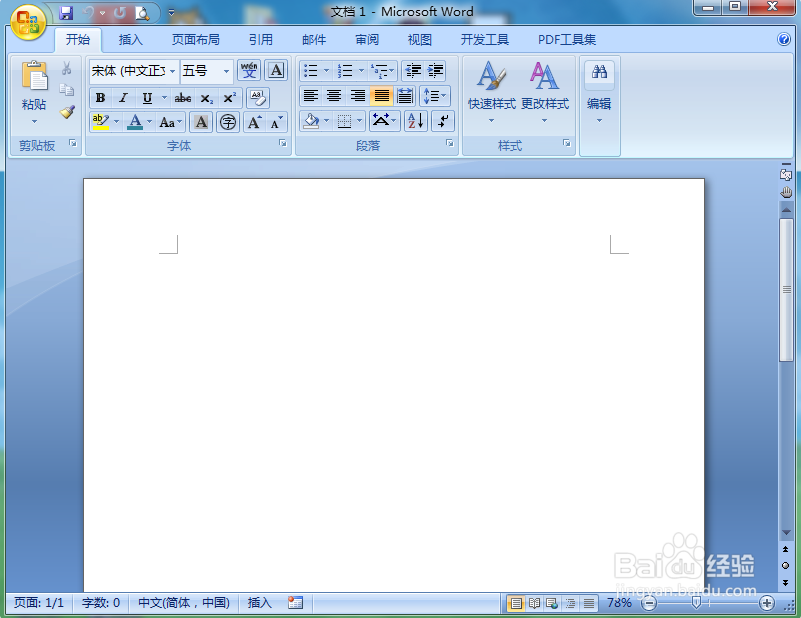Viewport: 801px width, 618px height.
Task: Cut selection with scissors icon
Action: coord(66,68)
